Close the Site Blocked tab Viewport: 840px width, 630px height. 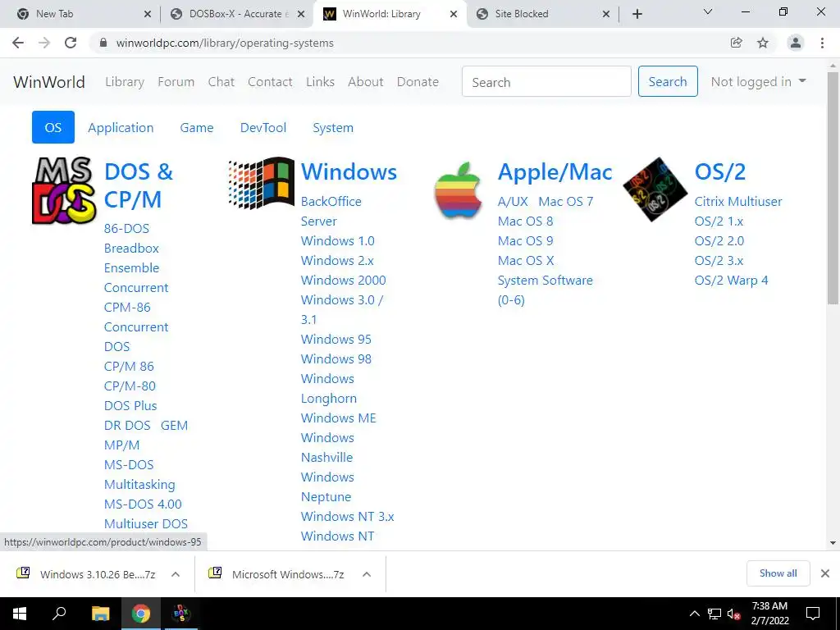tap(606, 14)
